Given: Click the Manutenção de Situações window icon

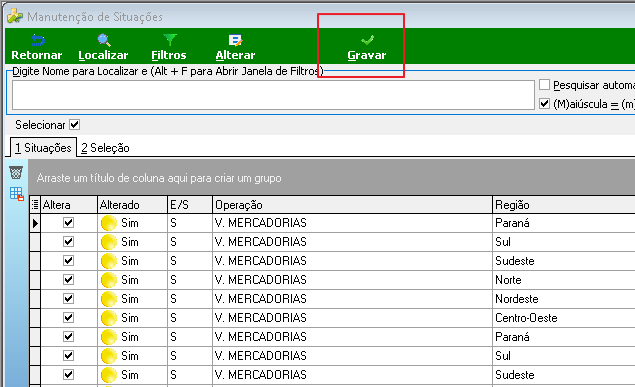Looking at the screenshot, I should pos(15,16).
